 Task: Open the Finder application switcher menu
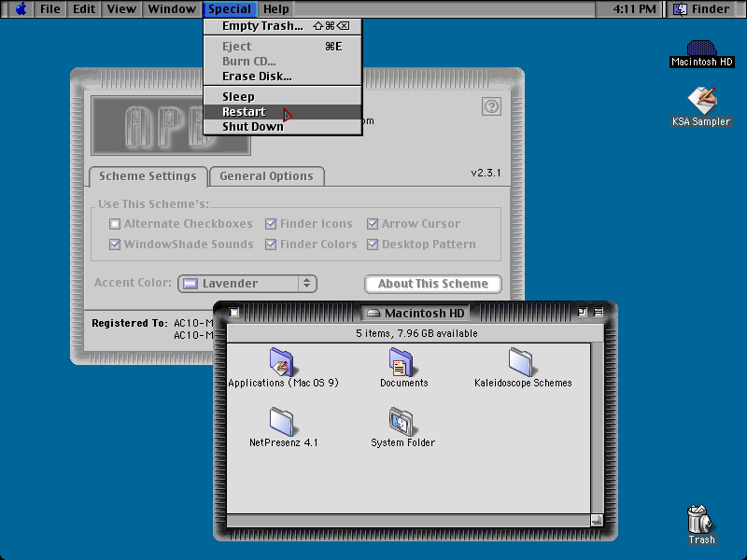point(705,9)
